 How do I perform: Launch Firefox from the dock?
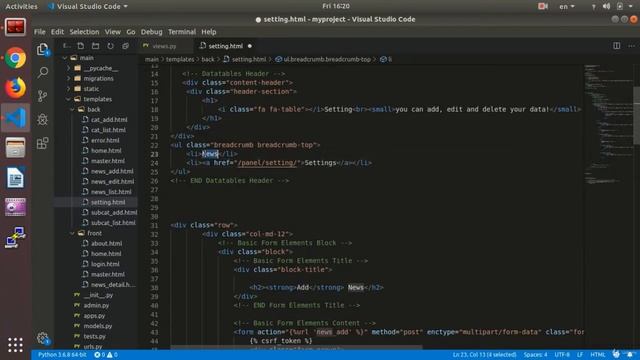tap(16, 88)
